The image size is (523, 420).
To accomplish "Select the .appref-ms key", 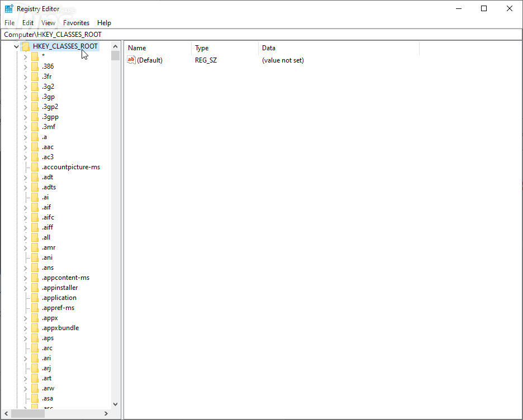I will click(58, 308).
